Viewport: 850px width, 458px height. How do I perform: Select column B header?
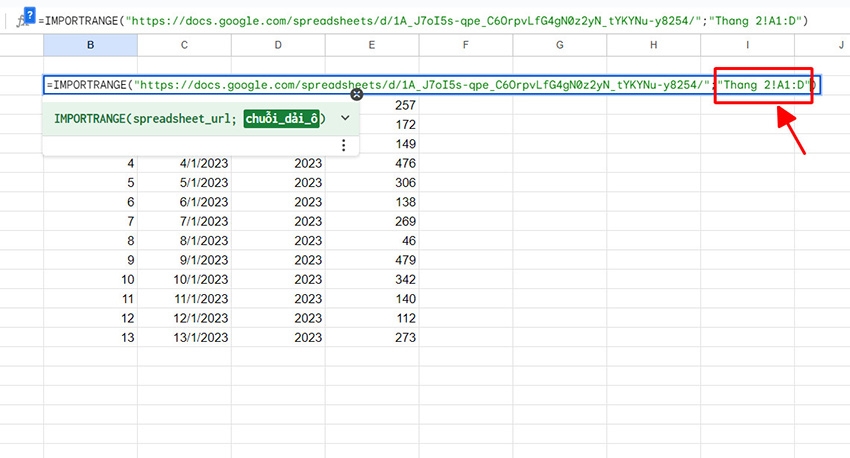(x=91, y=45)
